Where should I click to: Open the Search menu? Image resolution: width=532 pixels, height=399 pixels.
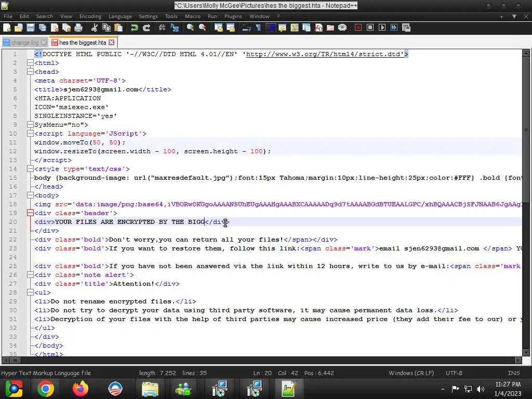click(45, 16)
